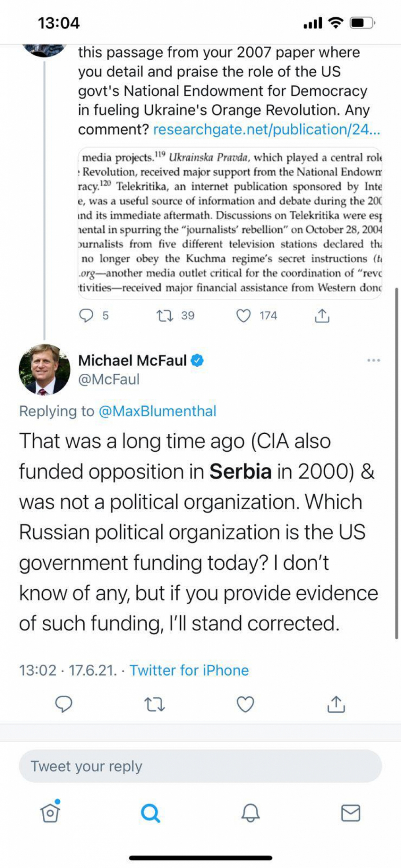Share Michael McFaul's tweet
The height and width of the screenshot is (868, 401).
tap(336, 704)
